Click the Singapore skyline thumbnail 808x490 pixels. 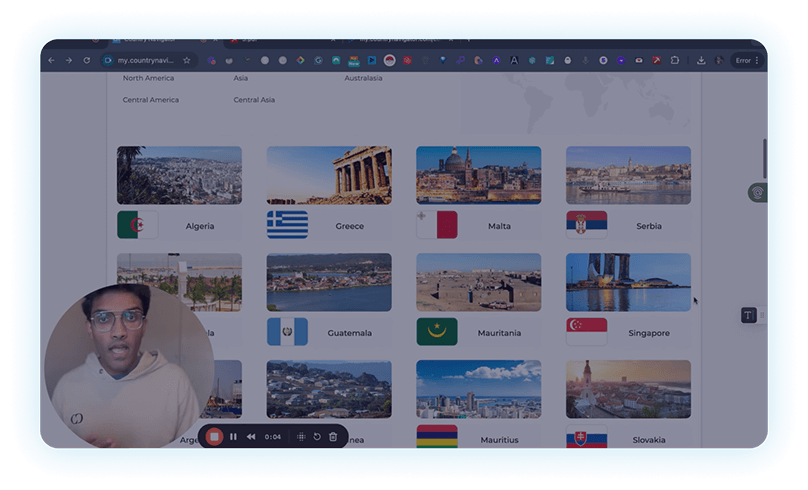coord(628,281)
